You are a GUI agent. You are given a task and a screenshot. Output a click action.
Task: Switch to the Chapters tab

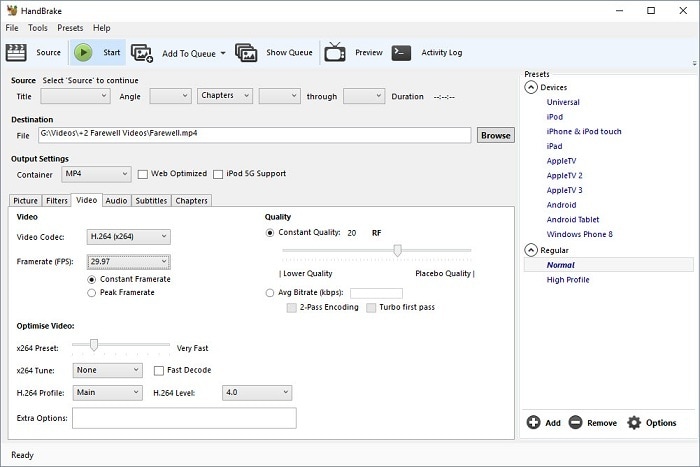[192, 201]
